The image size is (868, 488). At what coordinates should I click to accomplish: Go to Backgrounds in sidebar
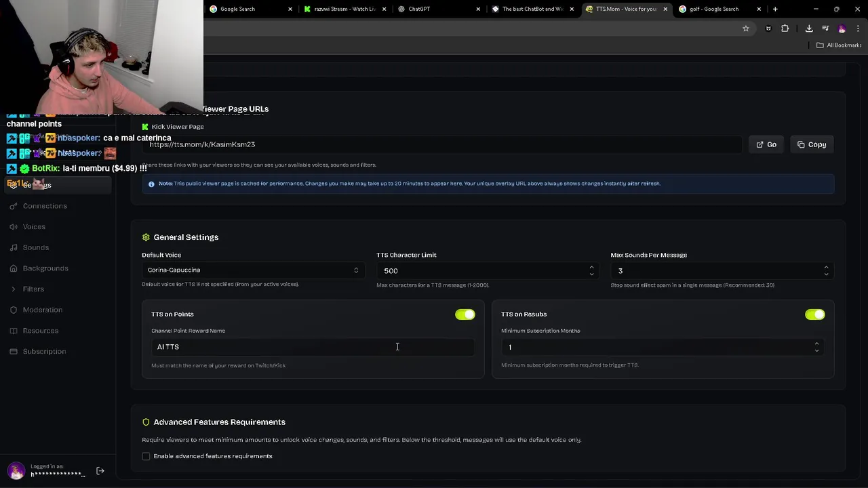[45, 268]
